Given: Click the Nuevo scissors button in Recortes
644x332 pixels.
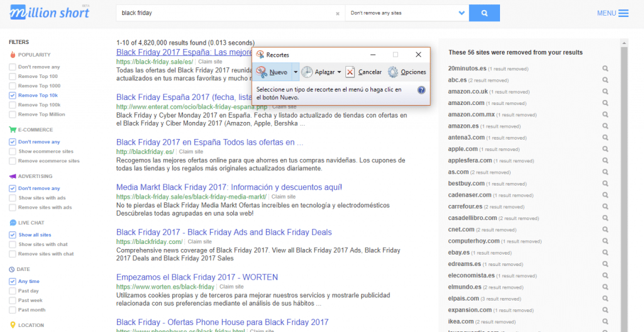Looking at the screenshot, I should pos(272,72).
